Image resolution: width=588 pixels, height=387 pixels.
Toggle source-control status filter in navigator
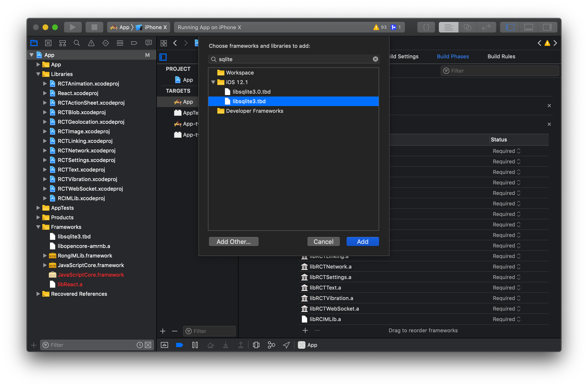pyautogui.click(x=148, y=345)
